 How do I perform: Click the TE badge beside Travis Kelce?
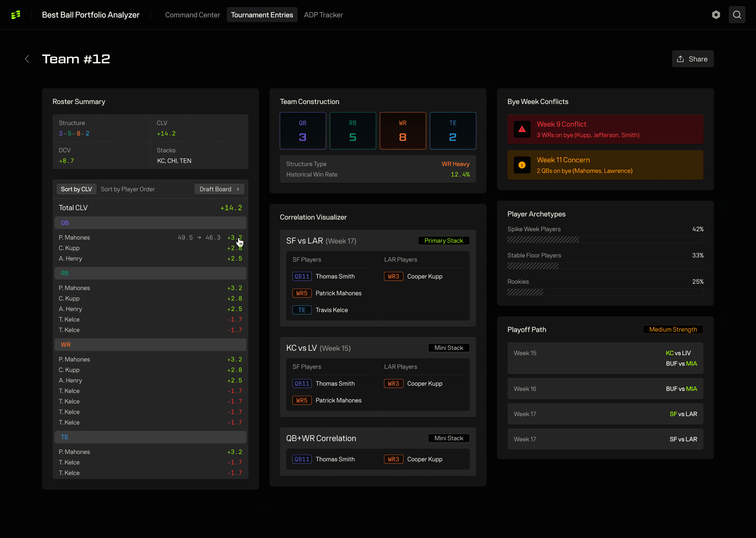pyautogui.click(x=302, y=310)
